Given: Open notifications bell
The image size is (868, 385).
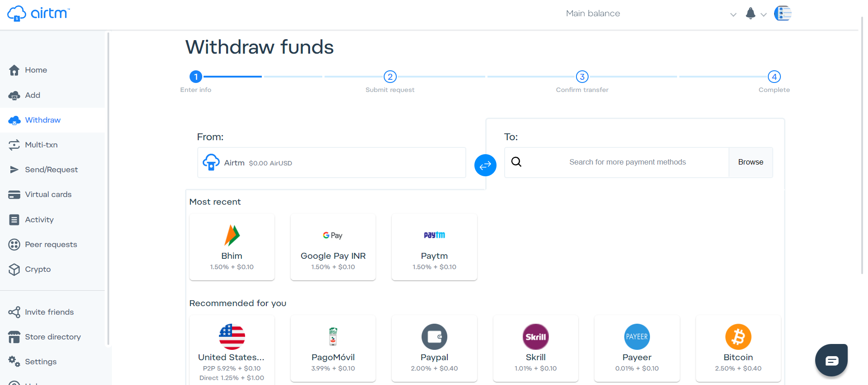Looking at the screenshot, I should point(750,14).
